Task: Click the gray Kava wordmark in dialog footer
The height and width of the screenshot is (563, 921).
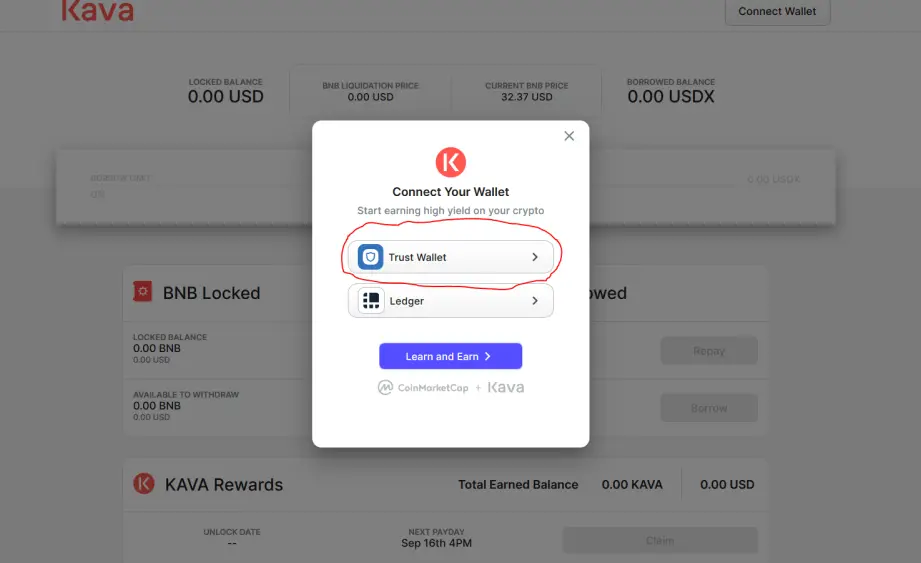Action: [x=506, y=387]
